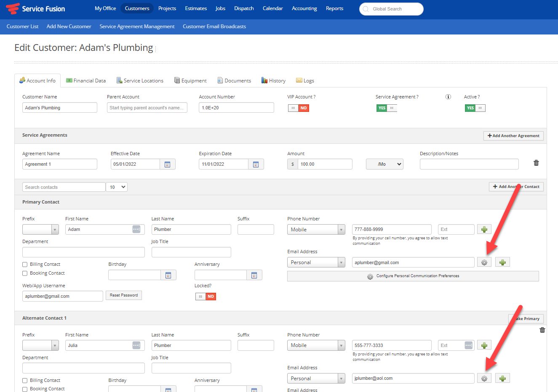Image resolution: width=558 pixels, height=392 pixels.
Task: Open the Effective Date calendar picker
Action: click(167, 164)
